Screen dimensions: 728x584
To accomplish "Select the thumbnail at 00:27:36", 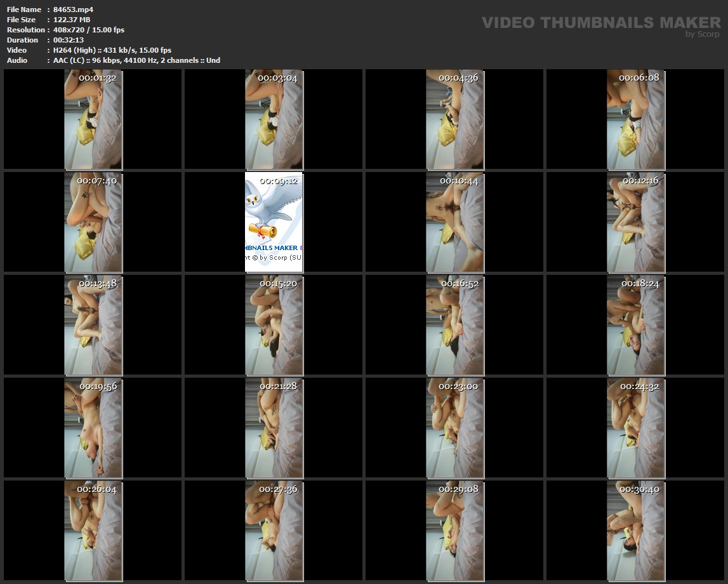I will [x=274, y=531].
